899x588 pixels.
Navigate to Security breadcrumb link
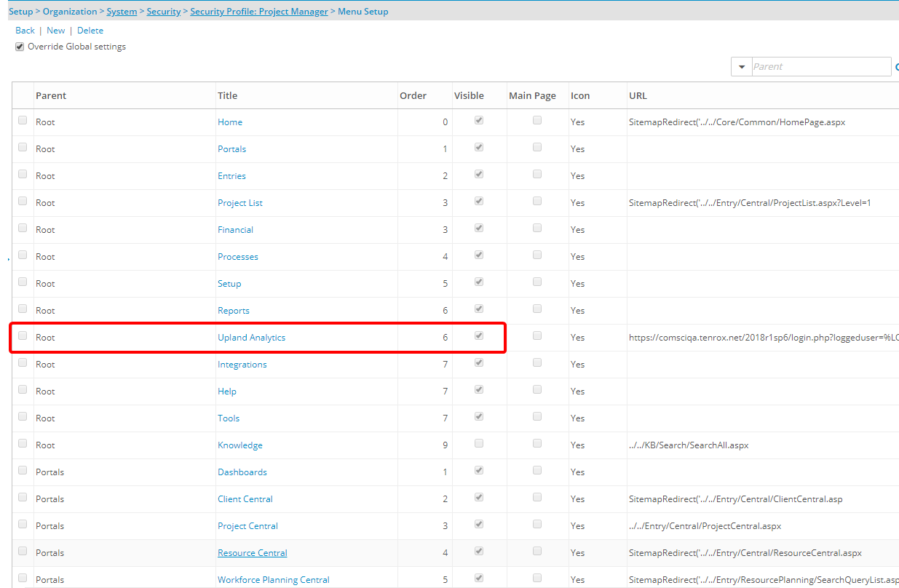[163, 12]
